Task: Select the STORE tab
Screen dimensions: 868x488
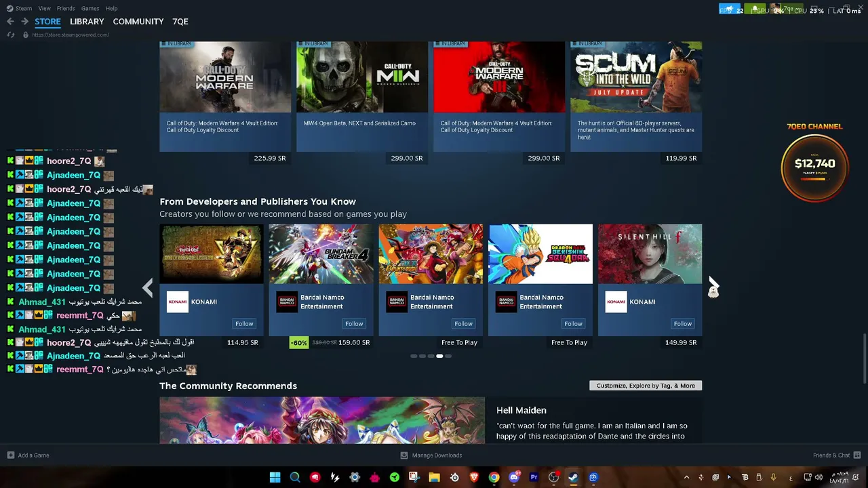Action: click(47, 22)
